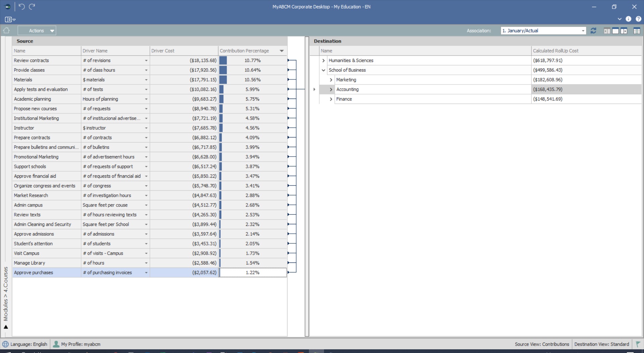Click the undo arrow icon
The height and width of the screenshot is (353, 644).
coord(21,7)
